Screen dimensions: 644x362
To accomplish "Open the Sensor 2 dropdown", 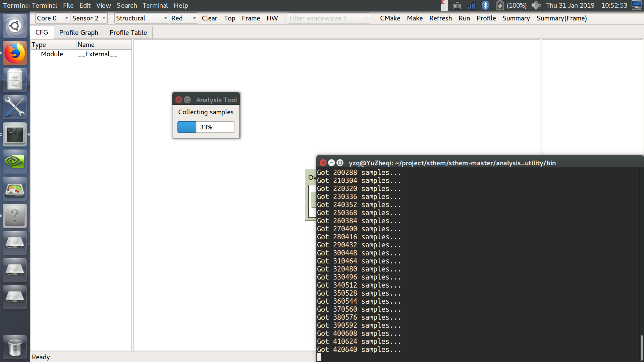I will (89, 18).
